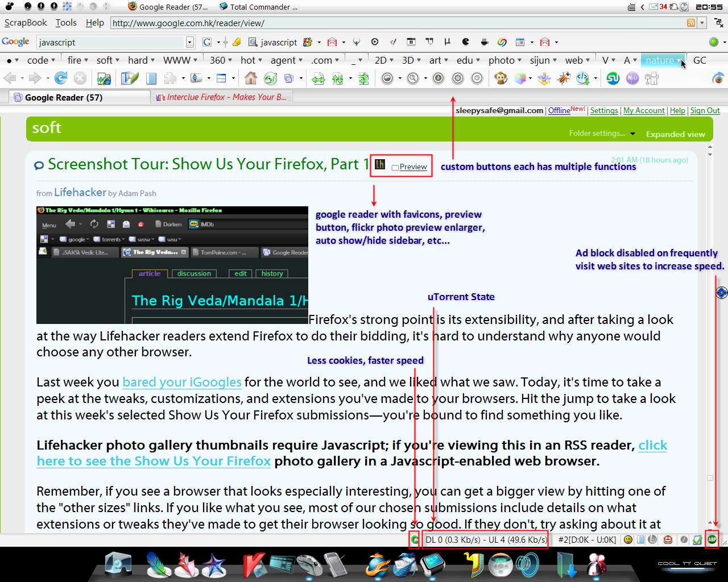The height and width of the screenshot is (582, 728).
Task: Click the Forward arrow button
Action: [35, 78]
